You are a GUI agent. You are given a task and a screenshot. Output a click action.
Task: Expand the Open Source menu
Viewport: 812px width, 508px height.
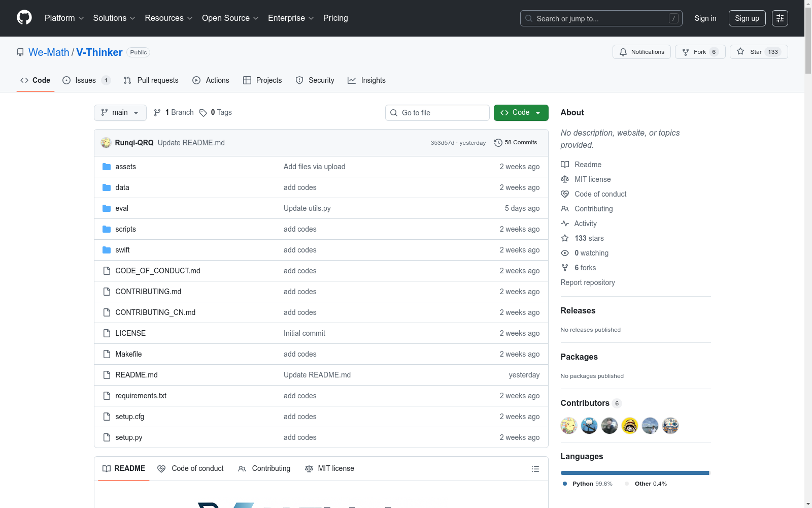point(230,18)
